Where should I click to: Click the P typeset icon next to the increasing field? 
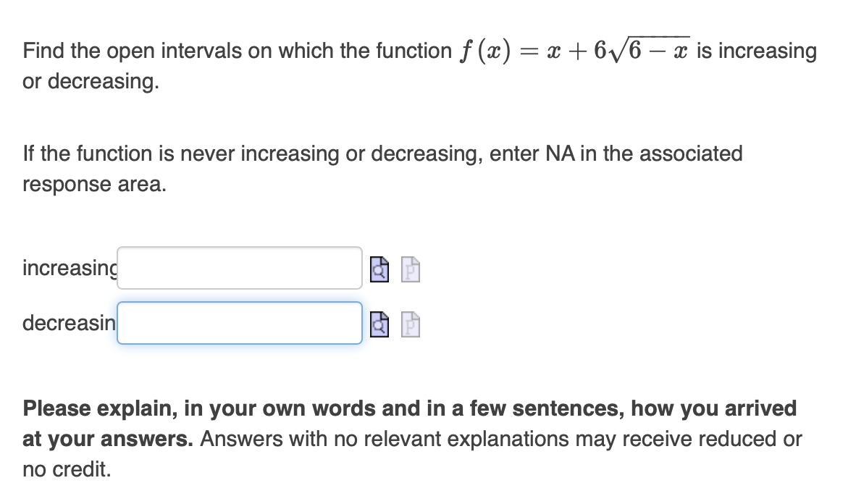click(x=409, y=269)
